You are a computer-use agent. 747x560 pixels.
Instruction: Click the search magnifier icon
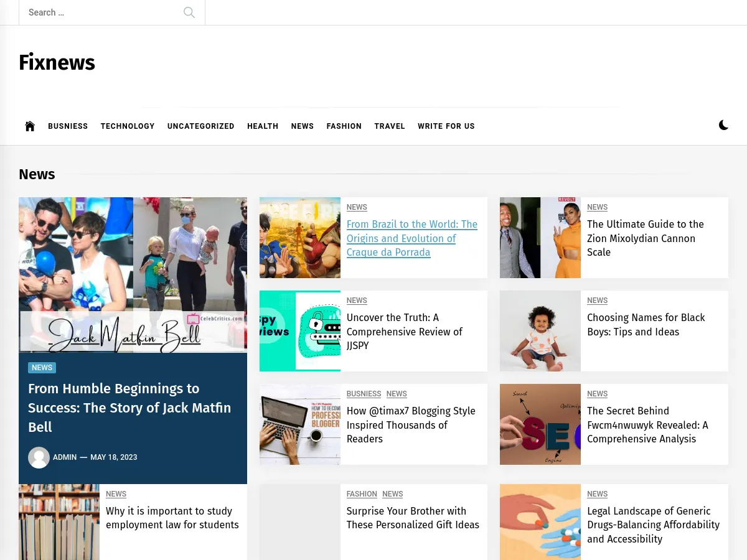coord(189,12)
